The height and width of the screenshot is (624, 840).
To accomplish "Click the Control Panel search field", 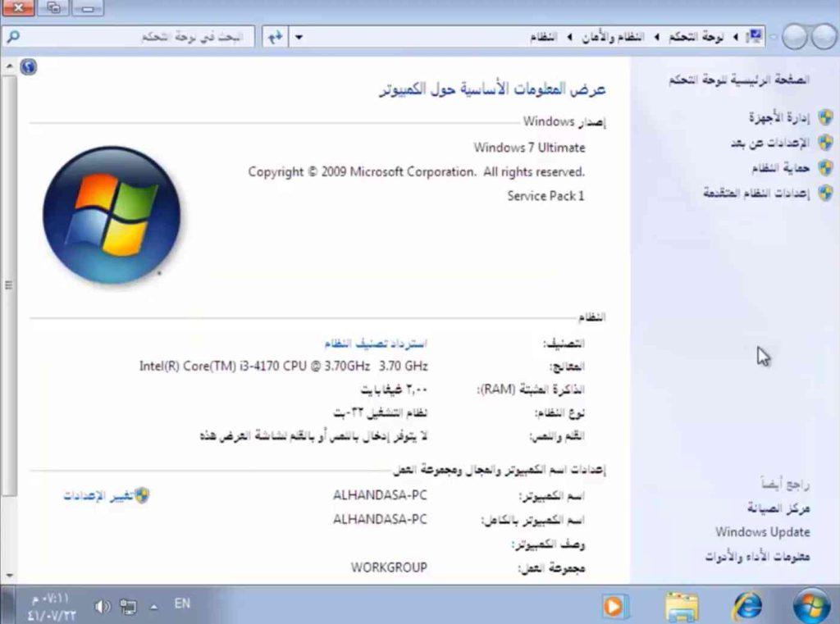I will [129, 36].
